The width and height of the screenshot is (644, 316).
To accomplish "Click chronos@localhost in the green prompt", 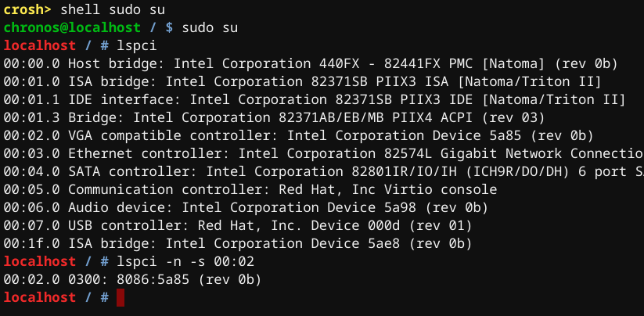I will click(x=72, y=28).
